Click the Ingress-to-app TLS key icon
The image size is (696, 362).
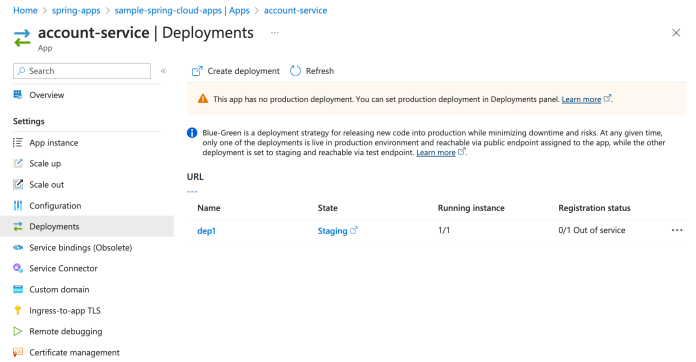(x=18, y=310)
